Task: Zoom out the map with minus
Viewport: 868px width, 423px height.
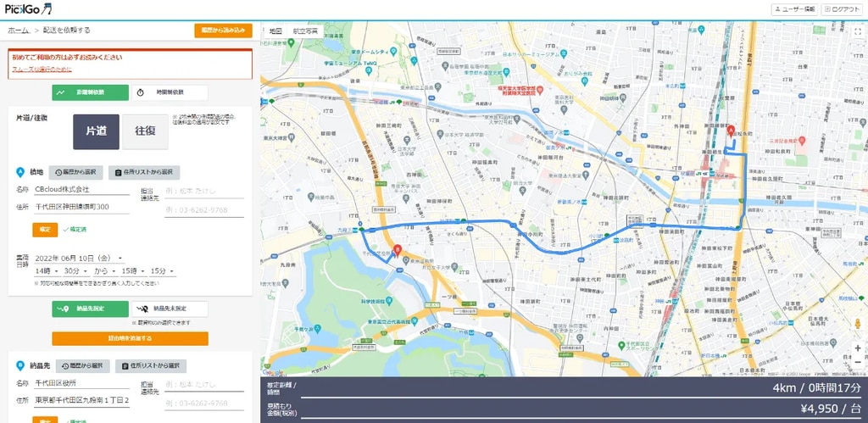Action: (858, 362)
